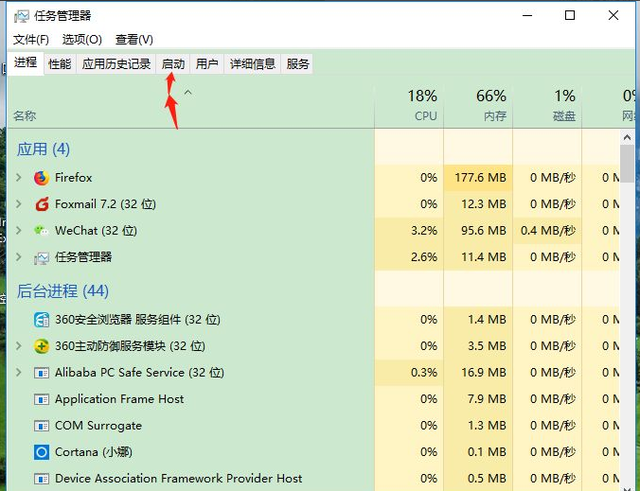Viewport: 640px width, 491px height.
Task: Expand the Foxmail 7.2 process group
Action: (19, 204)
